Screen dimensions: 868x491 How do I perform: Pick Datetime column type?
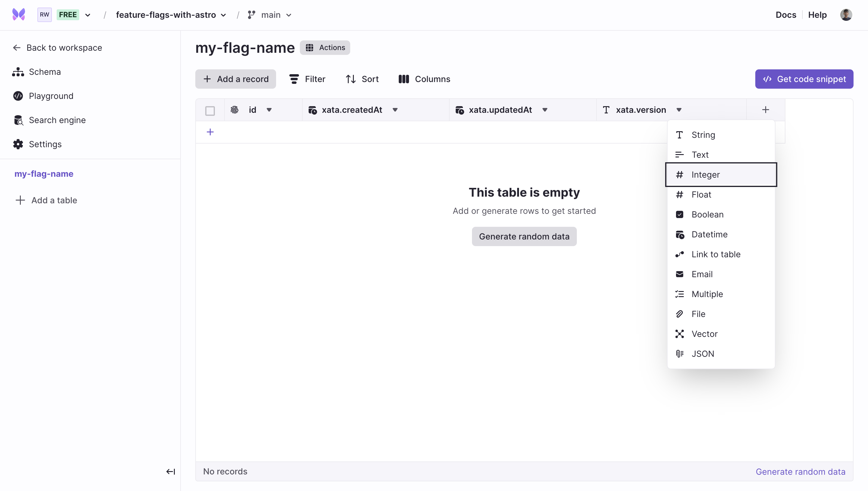click(x=721, y=234)
